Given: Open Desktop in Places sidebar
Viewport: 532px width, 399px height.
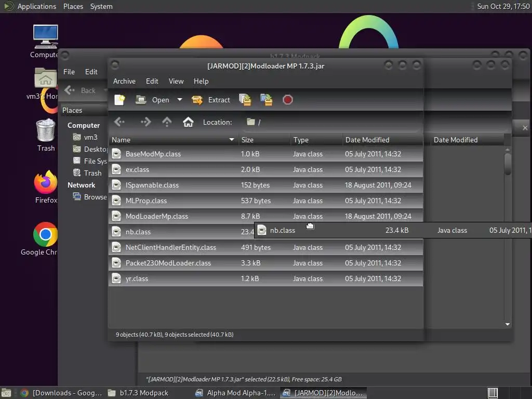Looking at the screenshot, I should coord(90,149).
